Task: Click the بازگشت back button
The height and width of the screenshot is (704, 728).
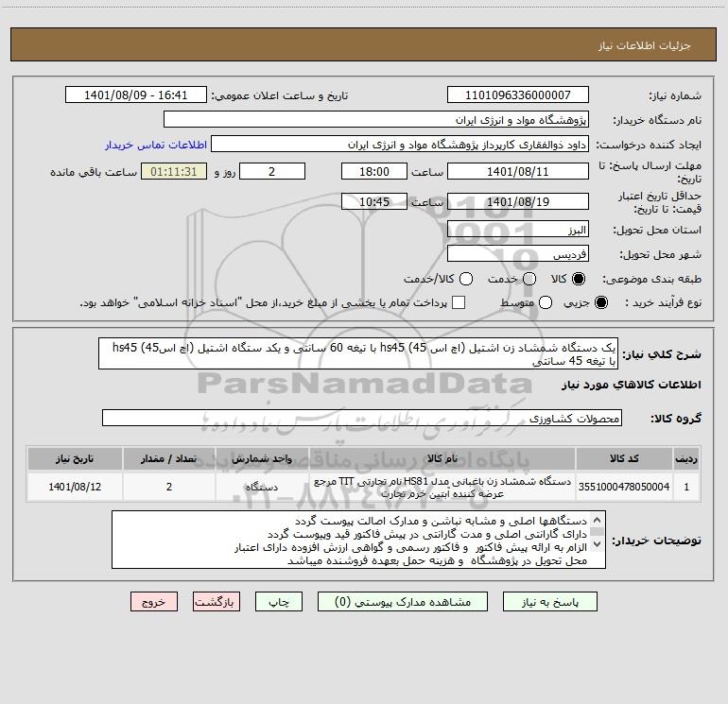Action: coord(217,602)
